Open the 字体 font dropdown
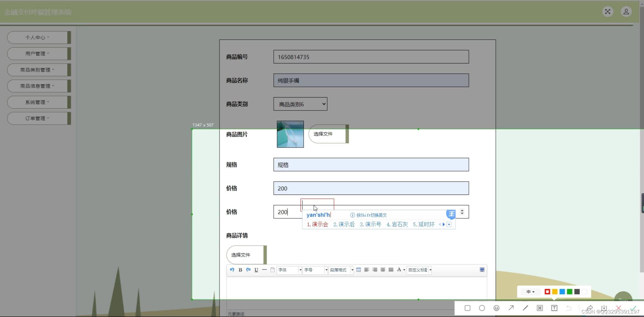 coord(289,270)
